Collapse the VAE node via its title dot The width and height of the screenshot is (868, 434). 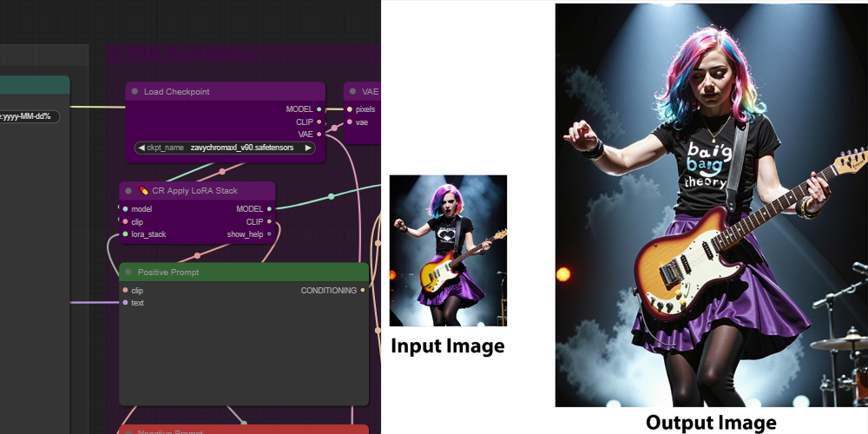tap(352, 91)
